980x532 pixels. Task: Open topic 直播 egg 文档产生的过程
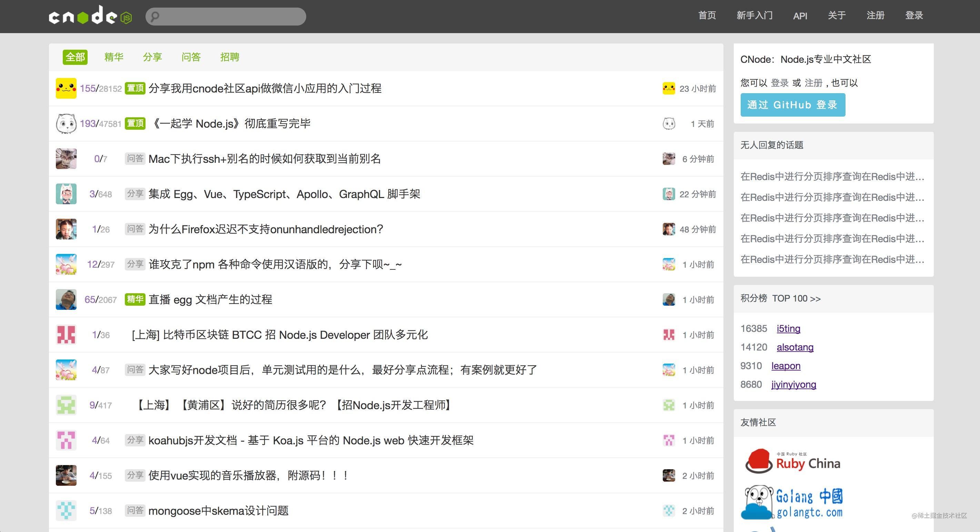(210, 299)
